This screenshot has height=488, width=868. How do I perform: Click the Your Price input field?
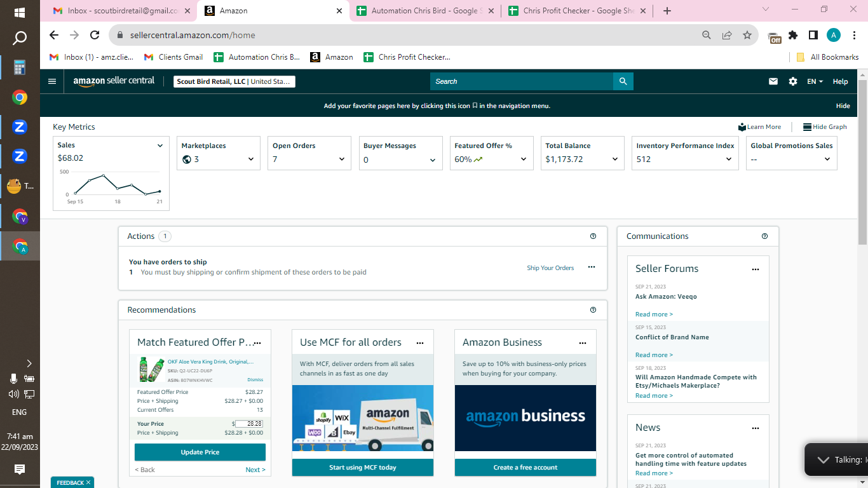coord(249,424)
